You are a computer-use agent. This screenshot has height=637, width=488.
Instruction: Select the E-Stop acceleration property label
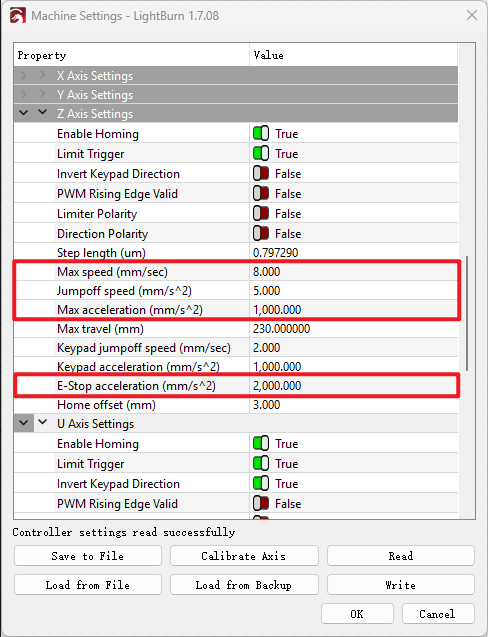(x=137, y=386)
